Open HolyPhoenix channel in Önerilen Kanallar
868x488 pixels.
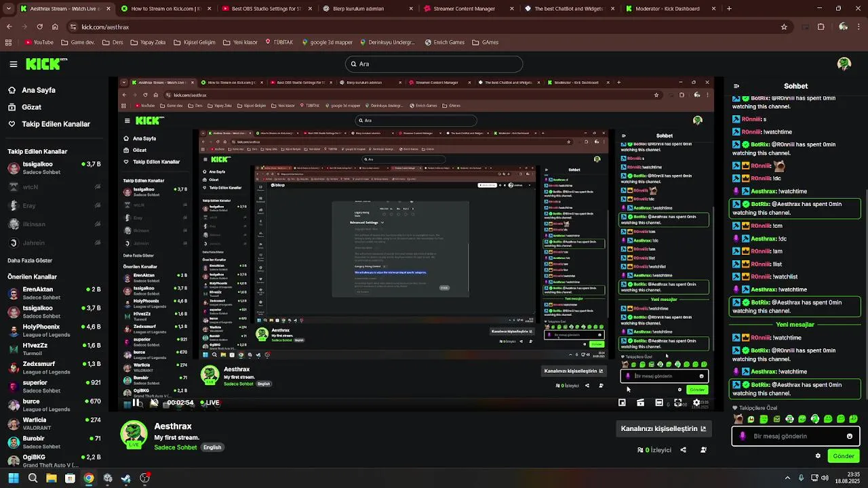pos(53,330)
